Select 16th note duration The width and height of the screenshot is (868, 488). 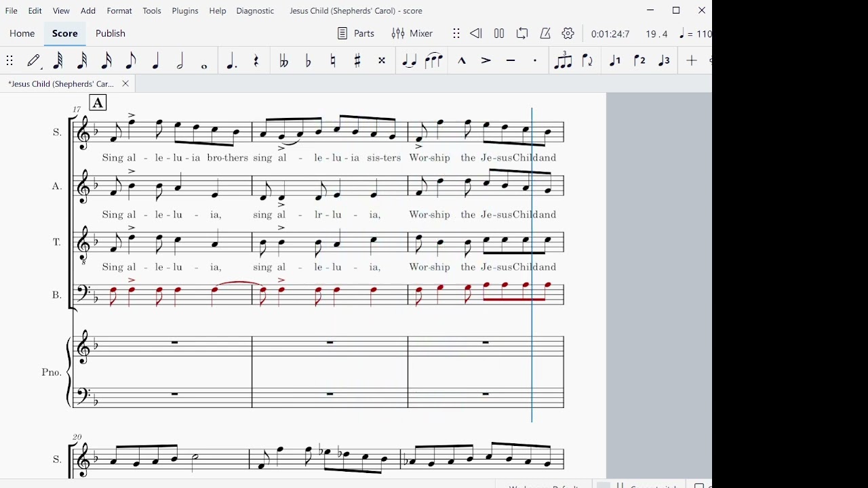(106, 61)
